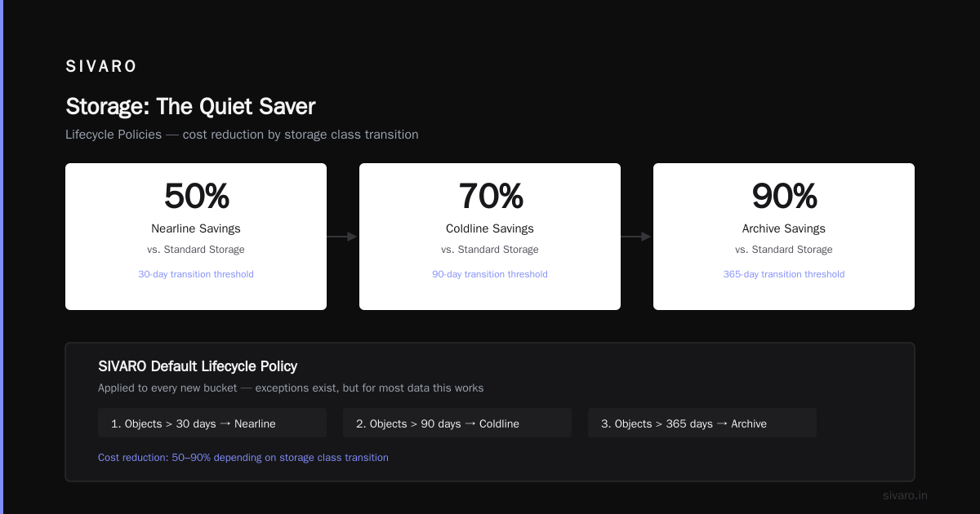Image resolution: width=980 pixels, height=514 pixels.
Task: Click the Applied to every new bucket line
Action: coord(291,388)
